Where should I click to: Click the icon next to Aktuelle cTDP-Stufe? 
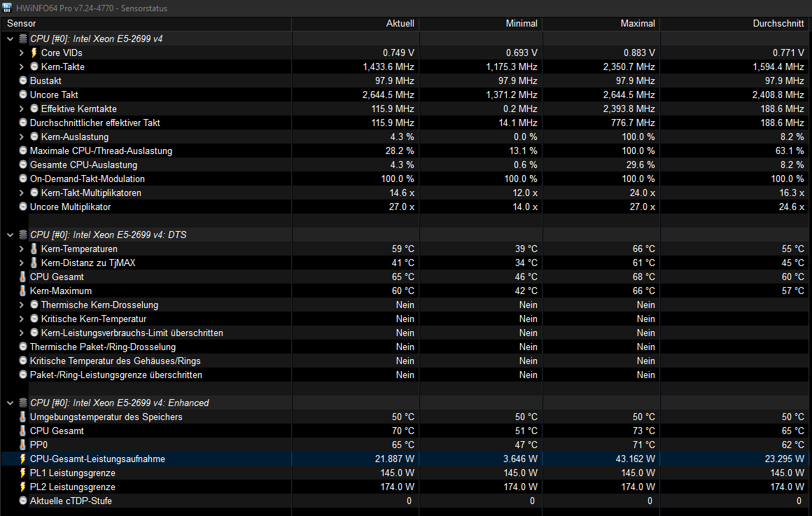23,501
